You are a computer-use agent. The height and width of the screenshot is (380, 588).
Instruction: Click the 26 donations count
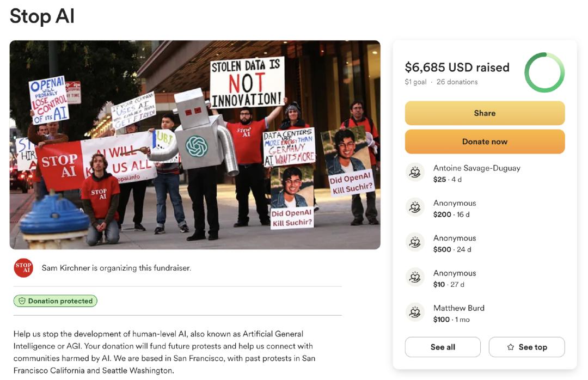[457, 82]
